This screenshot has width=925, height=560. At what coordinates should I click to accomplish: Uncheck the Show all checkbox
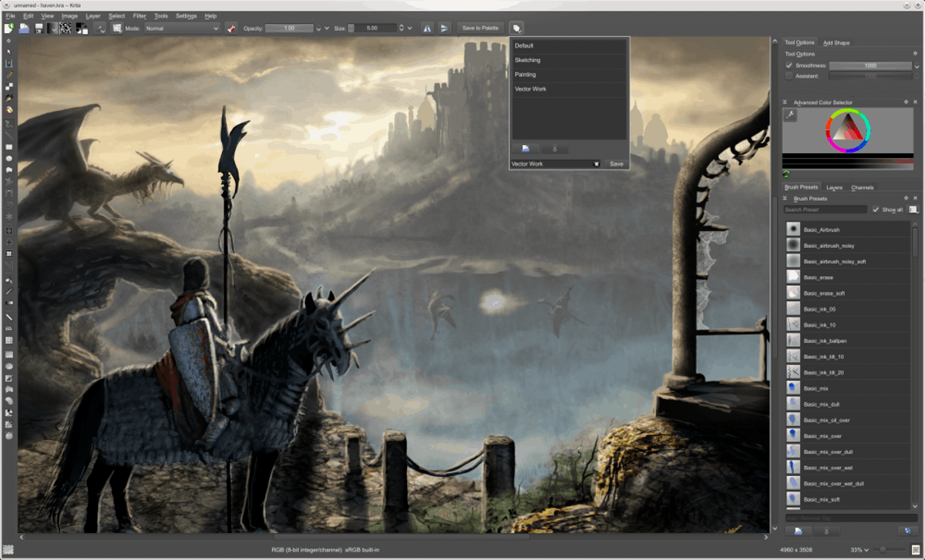click(x=876, y=210)
